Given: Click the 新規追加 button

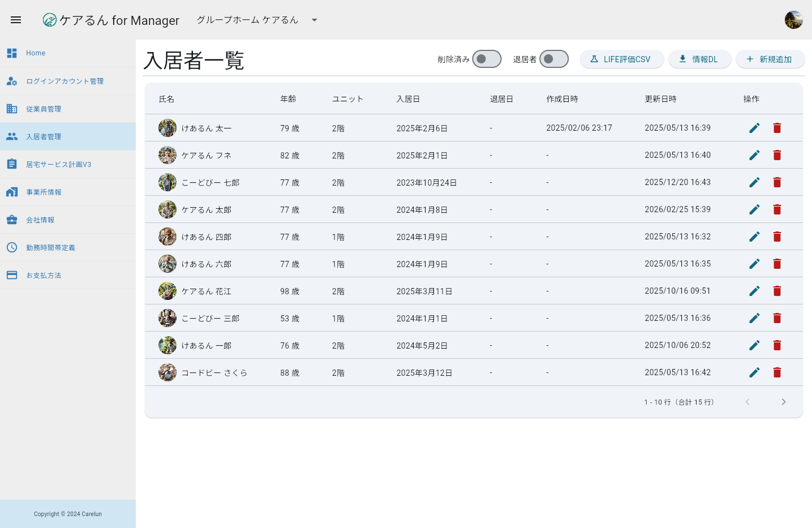Looking at the screenshot, I should (x=770, y=59).
